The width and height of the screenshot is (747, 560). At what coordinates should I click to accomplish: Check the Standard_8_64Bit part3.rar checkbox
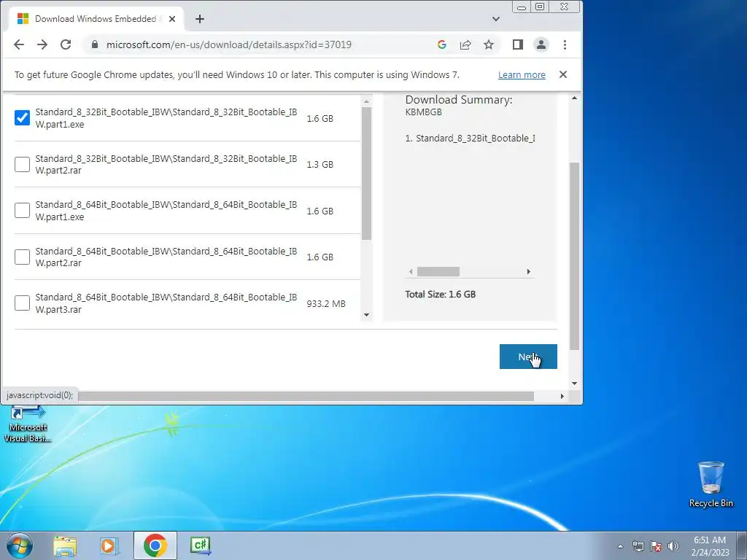point(22,303)
